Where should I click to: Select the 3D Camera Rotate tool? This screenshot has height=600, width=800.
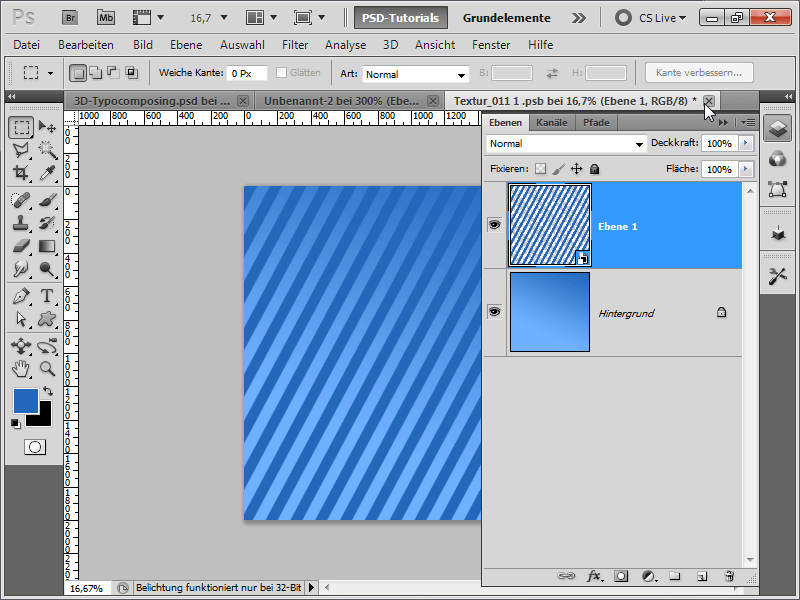(47, 346)
